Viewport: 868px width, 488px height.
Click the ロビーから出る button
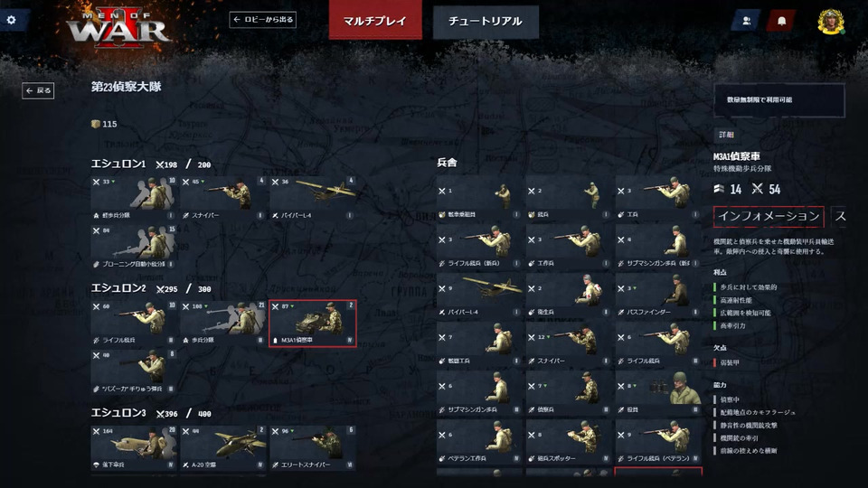pos(262,19)
